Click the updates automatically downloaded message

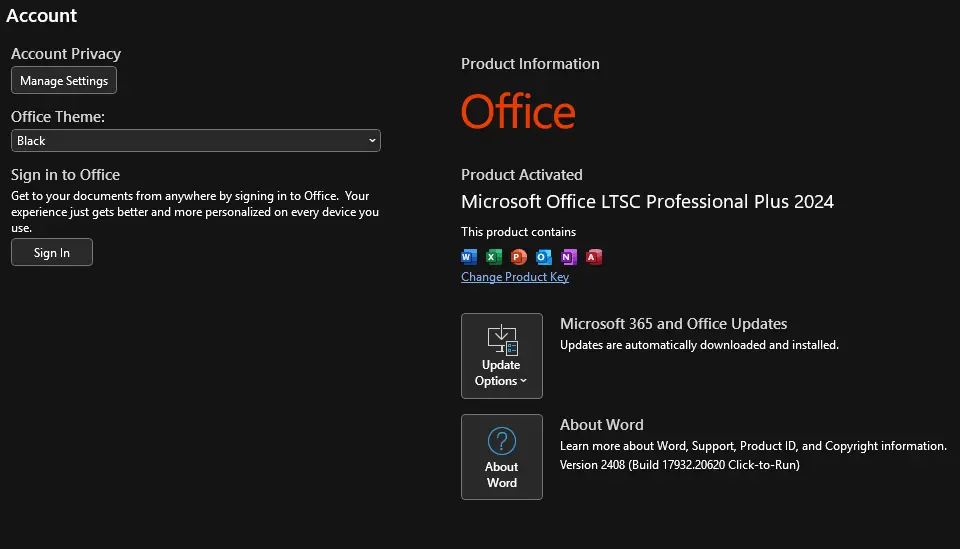[x=699, y=345]
